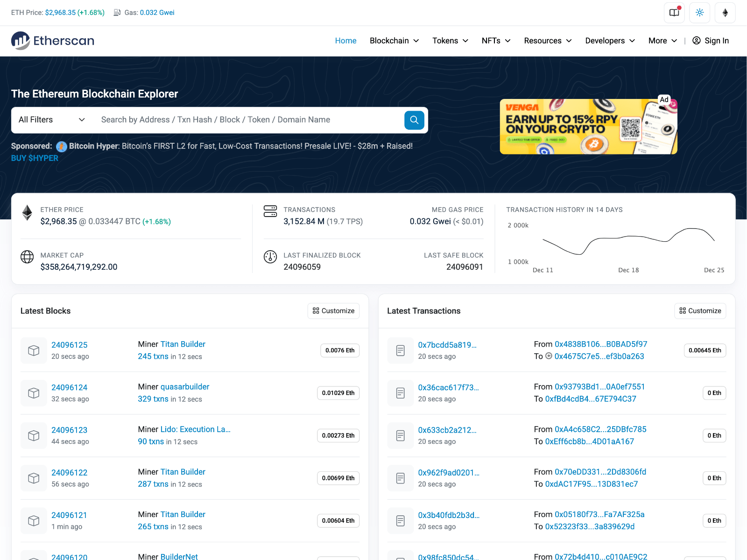This screenshot has height=560, width=747.
Task: Click document icon for transaction 0x633cb2a212
Action: pyautogui.click(x=401, y=435)
